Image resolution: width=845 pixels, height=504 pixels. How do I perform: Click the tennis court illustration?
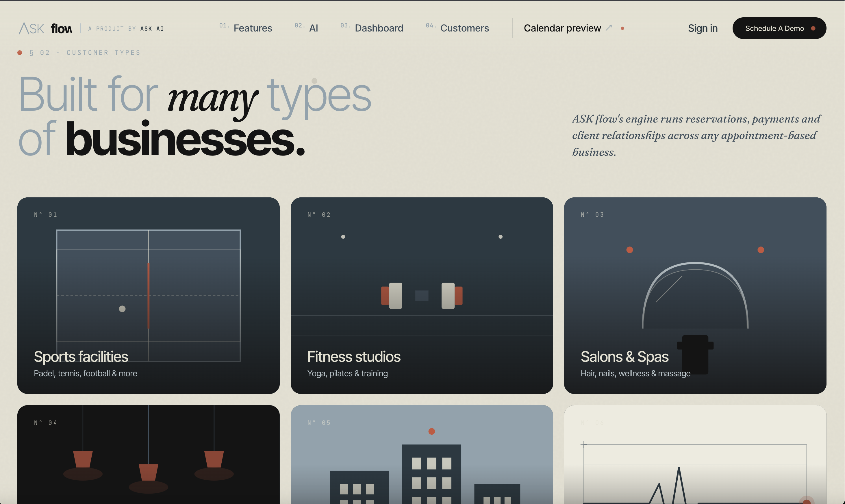[x=149, y=295]
